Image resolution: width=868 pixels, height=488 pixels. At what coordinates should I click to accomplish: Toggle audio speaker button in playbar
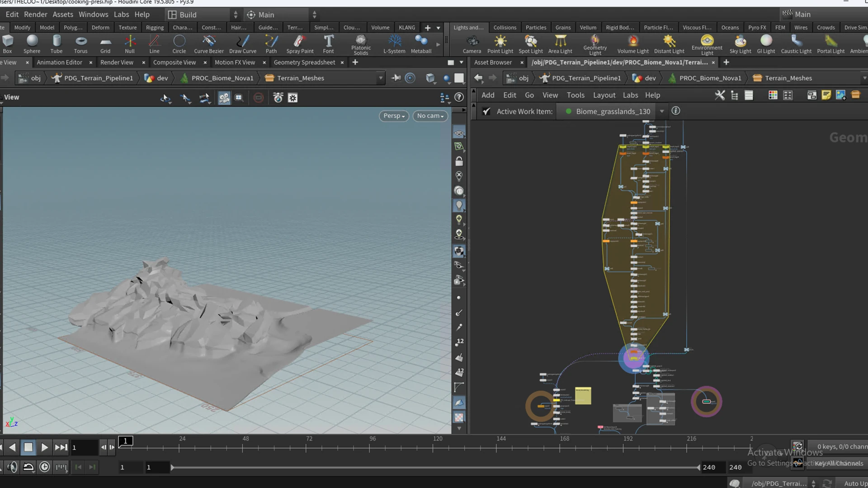(12, 467)
